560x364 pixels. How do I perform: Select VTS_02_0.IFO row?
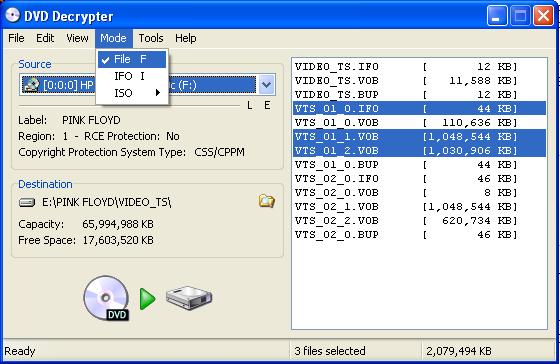click(x=419, y=179)
